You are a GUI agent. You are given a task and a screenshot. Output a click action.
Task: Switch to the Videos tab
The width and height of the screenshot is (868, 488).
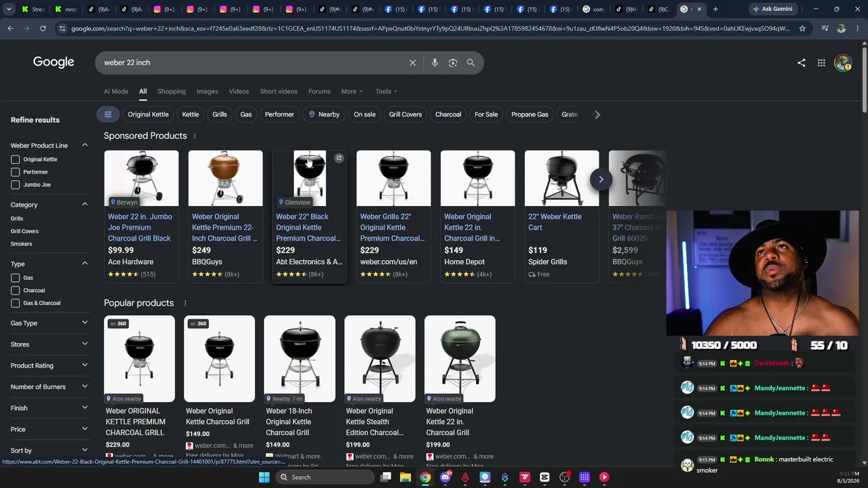pos(239,91)
